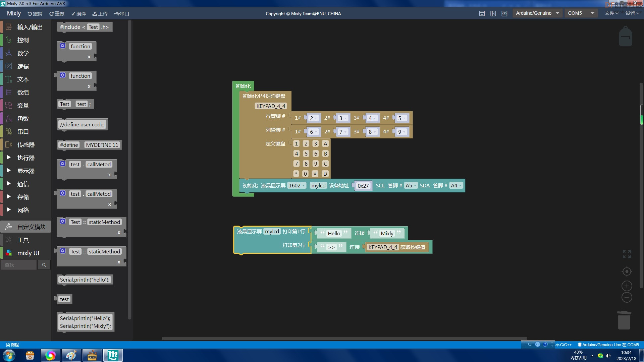Click the 0x27 device address field
This screenshot has height=362, width=644.
click(x=363, y=186)
